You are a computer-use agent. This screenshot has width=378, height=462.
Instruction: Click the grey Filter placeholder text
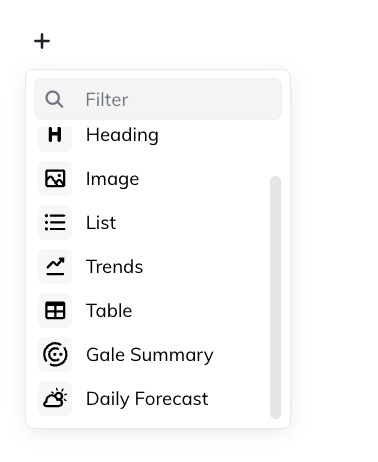107,99
